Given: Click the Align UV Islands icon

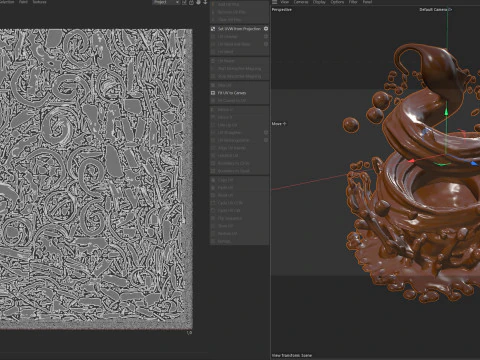Looking at the screenshot, I should 213,148.
